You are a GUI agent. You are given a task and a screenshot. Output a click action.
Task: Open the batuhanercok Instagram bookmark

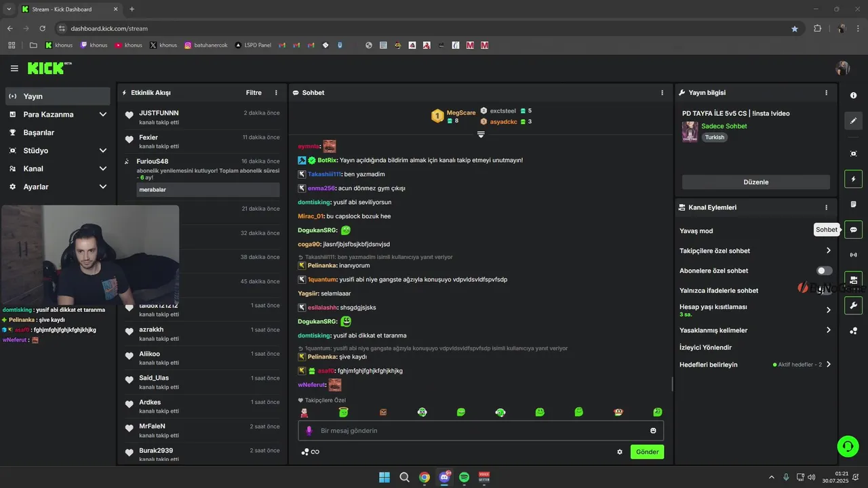coord(206,45)
